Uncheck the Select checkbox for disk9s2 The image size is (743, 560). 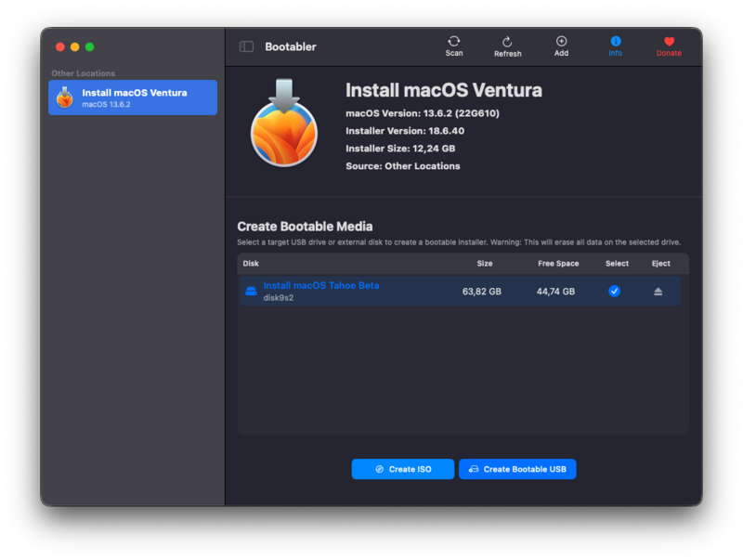tap(614, 292)
